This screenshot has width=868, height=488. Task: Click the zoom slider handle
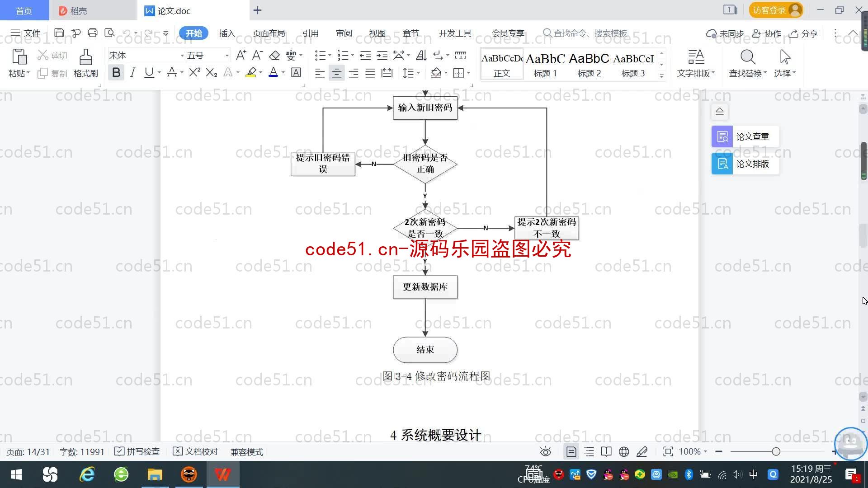[x=776, y=451]
